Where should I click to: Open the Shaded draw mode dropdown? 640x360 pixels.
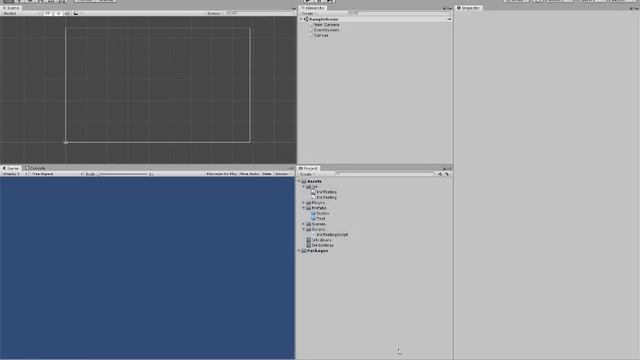click(21, 13)
